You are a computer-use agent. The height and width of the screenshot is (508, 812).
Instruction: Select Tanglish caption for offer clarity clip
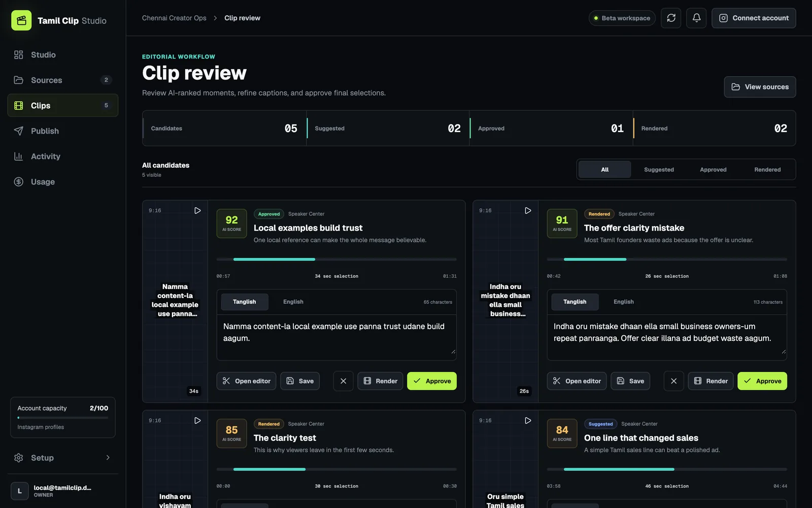click(575, 302)
